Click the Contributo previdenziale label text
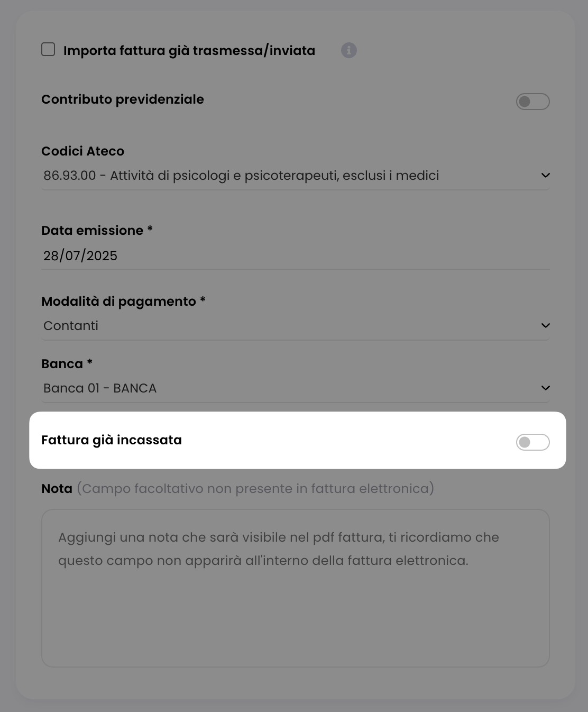 (123, 99)
